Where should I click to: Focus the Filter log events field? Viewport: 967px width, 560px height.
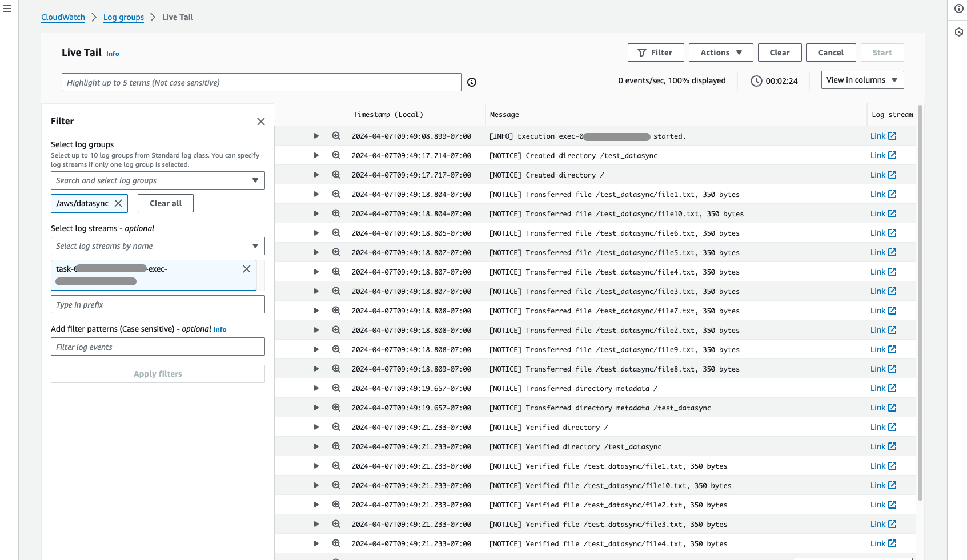[158, 347]
